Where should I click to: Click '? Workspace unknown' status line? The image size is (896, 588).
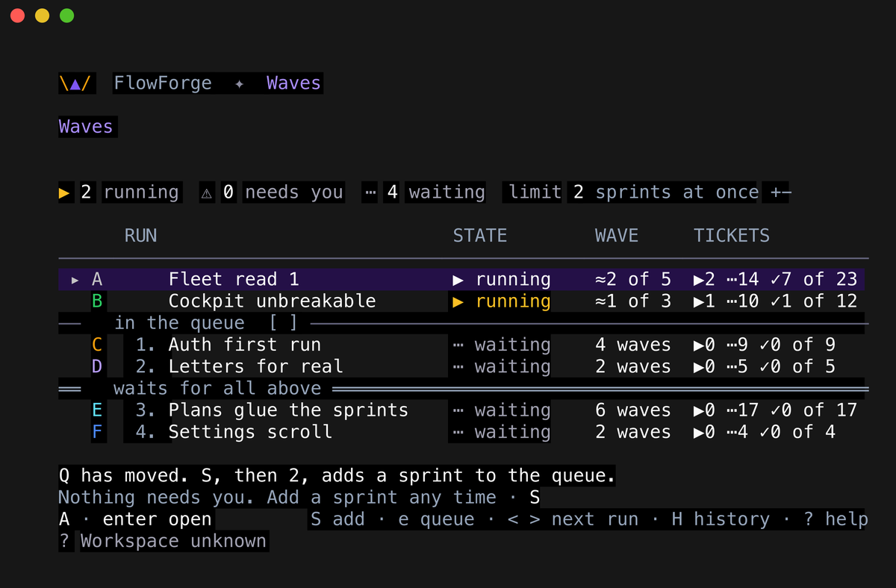coord(163,541)
